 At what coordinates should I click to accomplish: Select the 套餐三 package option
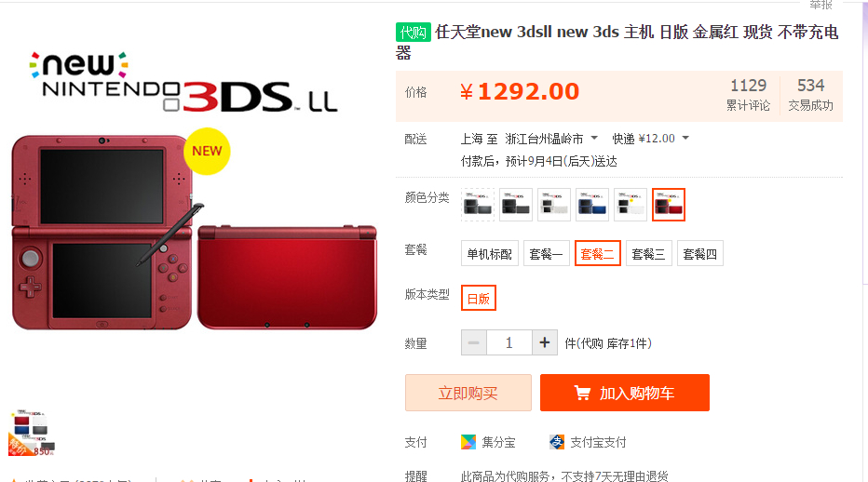(649, 254)
